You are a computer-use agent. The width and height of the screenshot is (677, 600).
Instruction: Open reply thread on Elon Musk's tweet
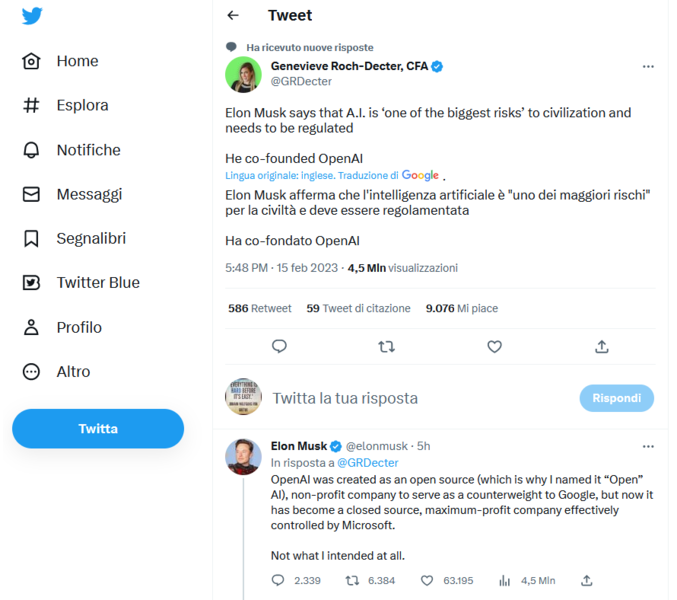pyautogui.click(x=278, y=580)
